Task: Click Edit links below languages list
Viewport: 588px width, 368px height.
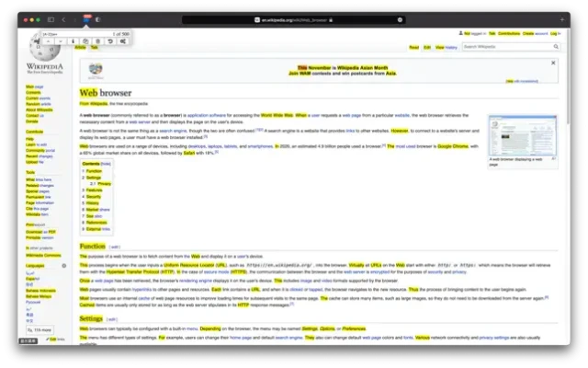Action: point(55,339)
